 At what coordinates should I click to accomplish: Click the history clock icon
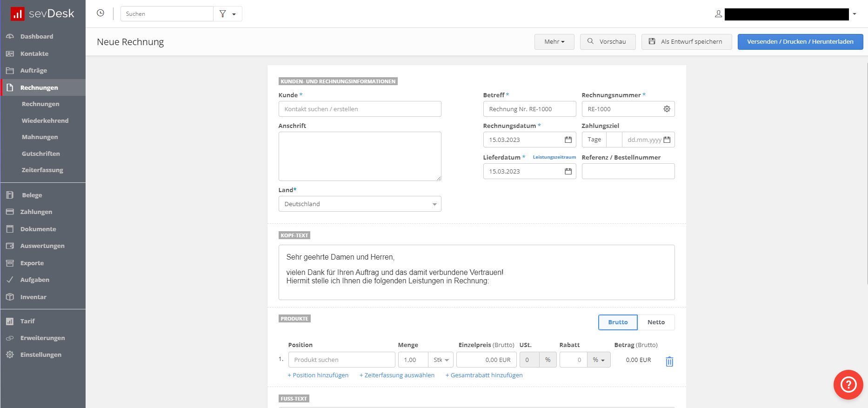[x=100, y=13]
